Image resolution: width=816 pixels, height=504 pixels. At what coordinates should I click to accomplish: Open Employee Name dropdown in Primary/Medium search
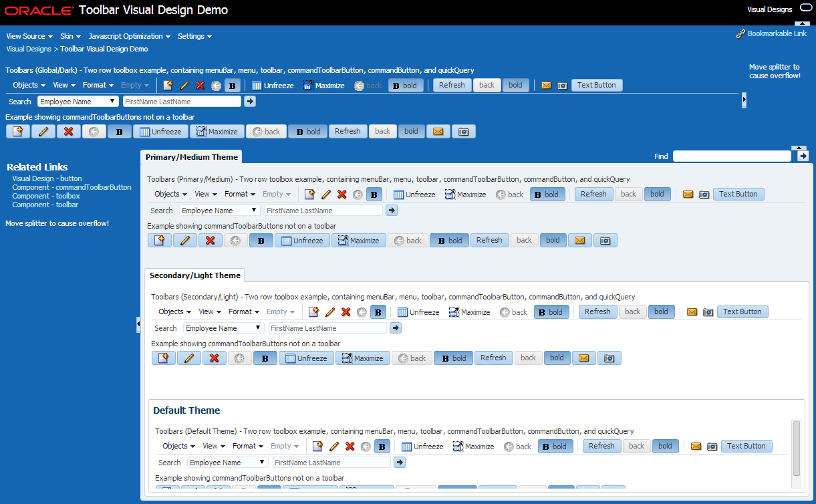pyautogui.click(x=220, y=211)
